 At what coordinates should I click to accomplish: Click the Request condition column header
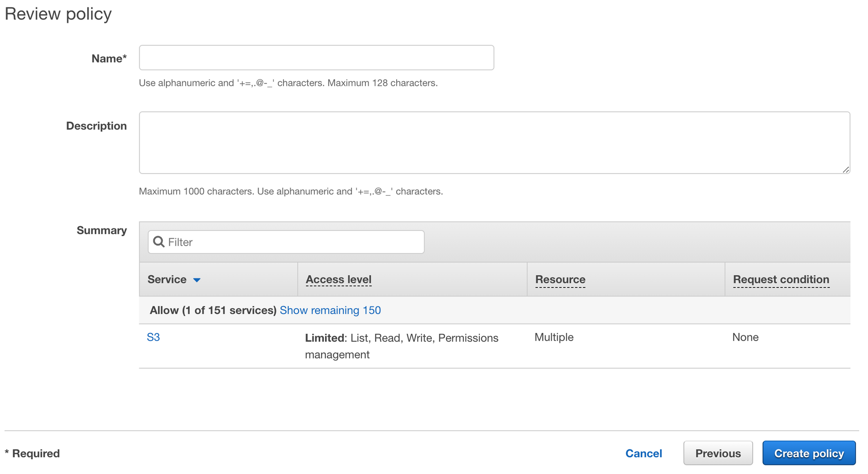coord(781,280)
